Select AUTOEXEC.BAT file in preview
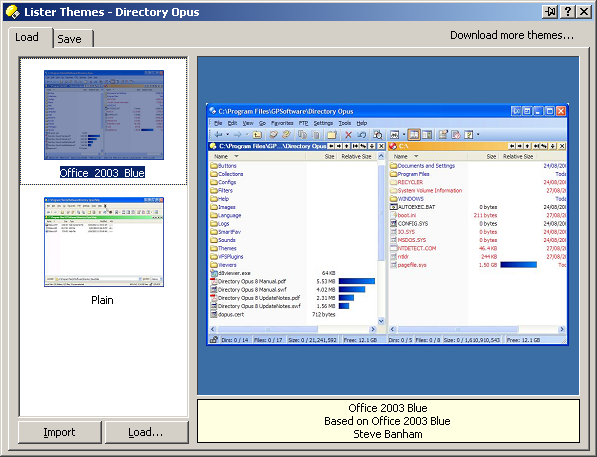This screenshot has width=597, height=457. click(x=412, y=207)
